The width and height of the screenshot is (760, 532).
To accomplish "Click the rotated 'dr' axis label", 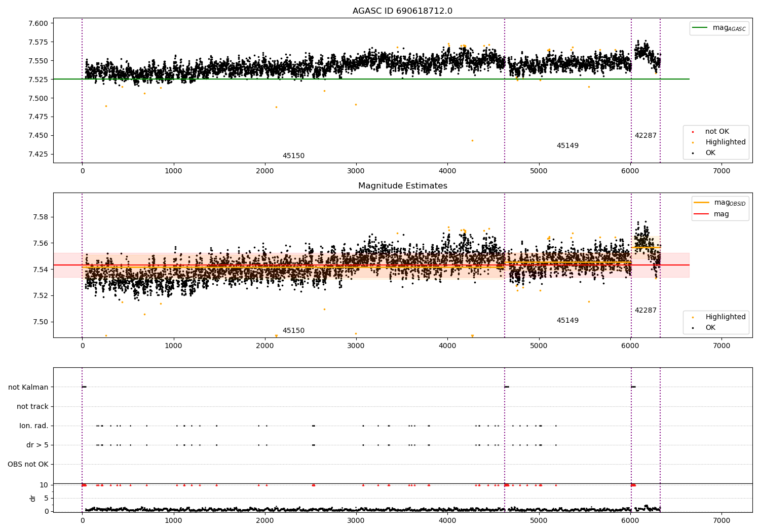I will pos(33,498).
